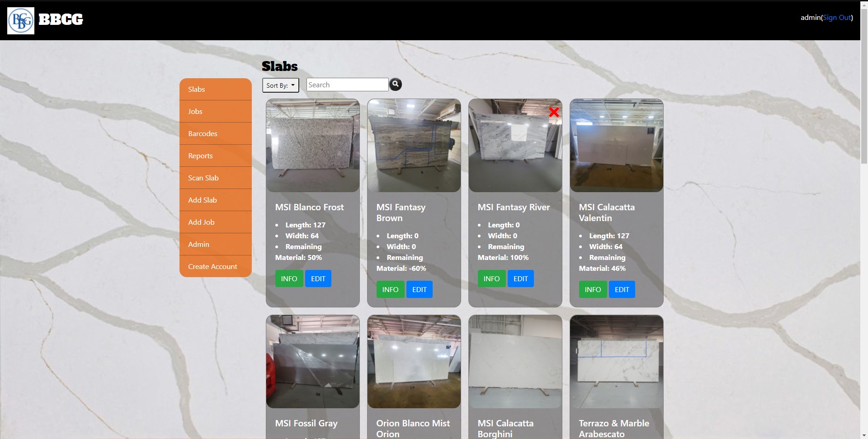The height and width of the screenshot is (439, 868).
Task: Click the Remaining Material: 100% text
Action: coord(503,252)
